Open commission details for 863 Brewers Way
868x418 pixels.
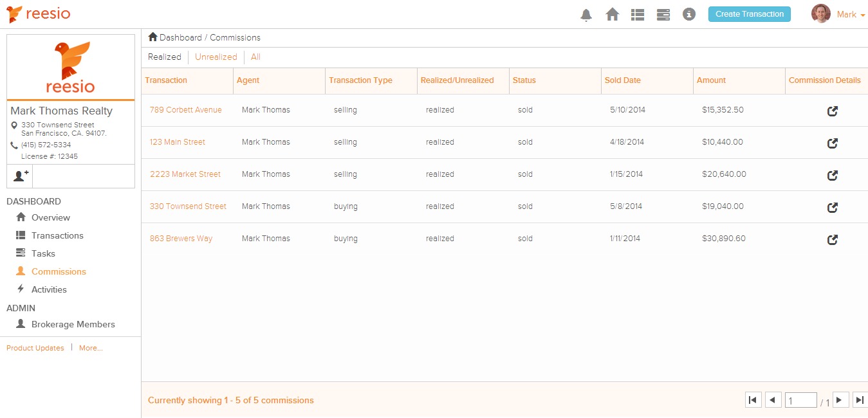coord(833,239)
